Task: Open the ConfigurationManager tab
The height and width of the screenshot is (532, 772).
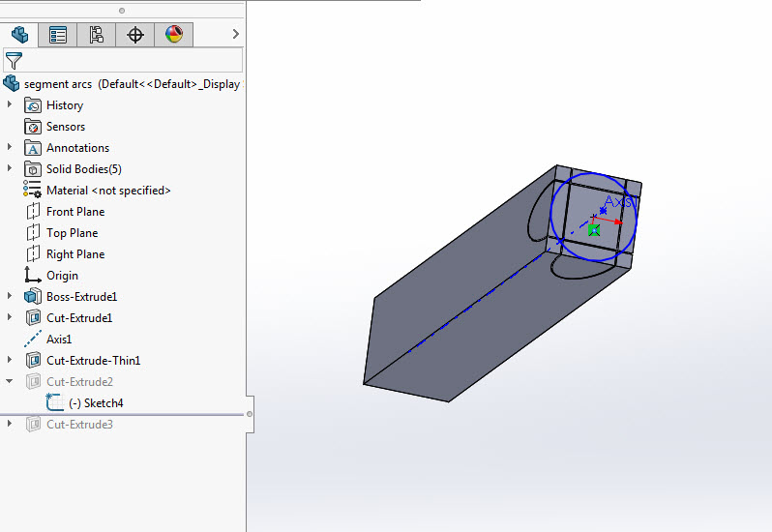Action: pos(97,35)
